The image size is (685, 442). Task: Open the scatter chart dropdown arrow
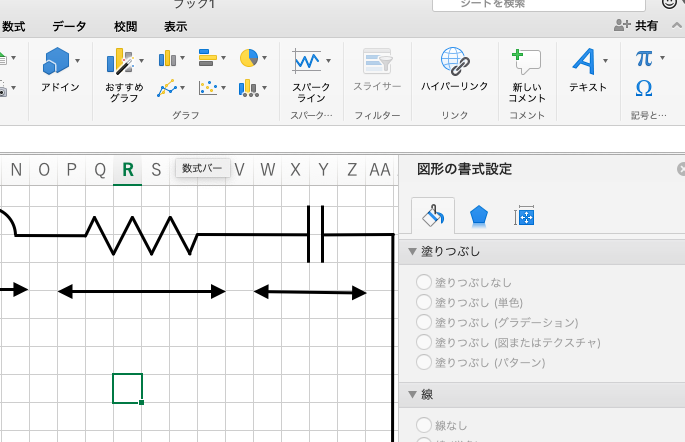[x=224, y=88]
